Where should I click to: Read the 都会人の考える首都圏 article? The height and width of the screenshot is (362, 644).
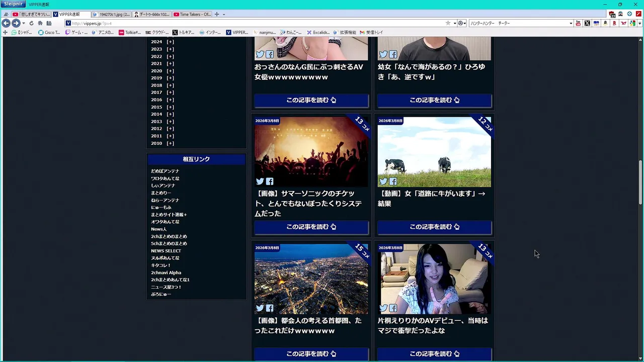click(311, 353)
